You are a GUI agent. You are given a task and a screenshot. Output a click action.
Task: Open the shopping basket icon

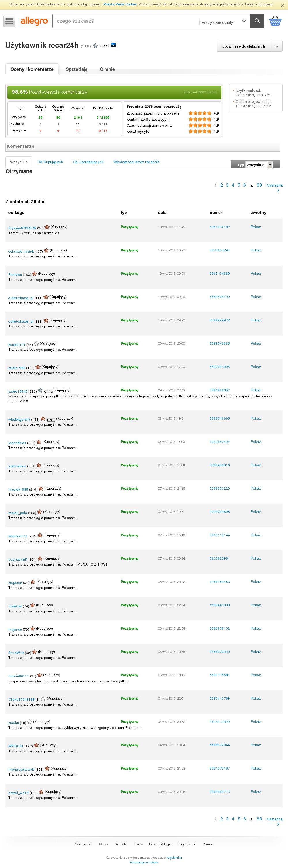click(x=275, y=21)
